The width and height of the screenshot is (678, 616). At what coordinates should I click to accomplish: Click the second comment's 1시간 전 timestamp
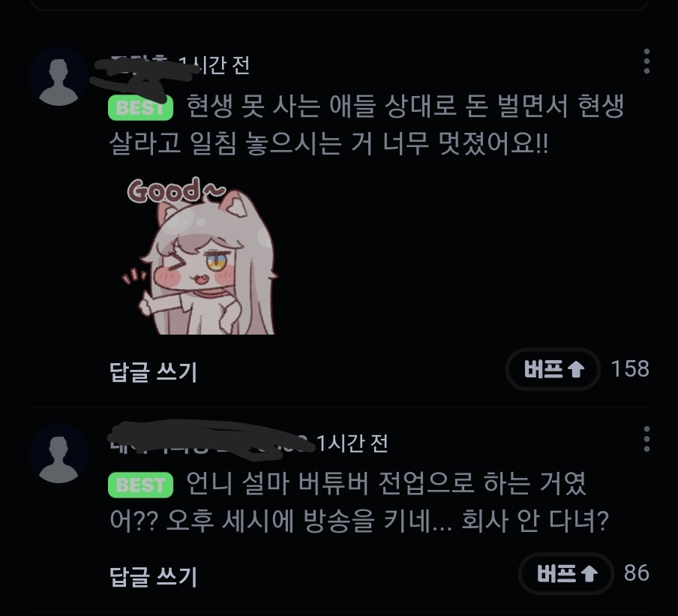[x=352, y=443]
